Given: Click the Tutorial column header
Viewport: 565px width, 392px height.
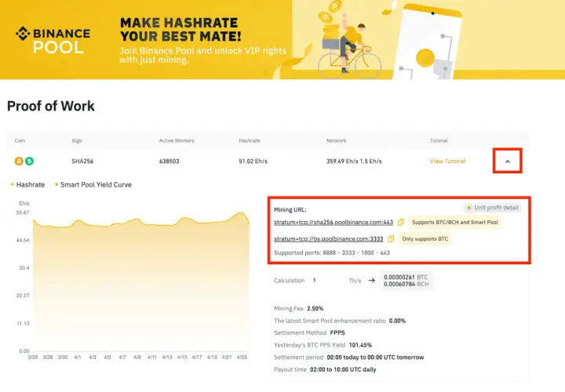Looking at the screenshot, I should click(439, 141).
